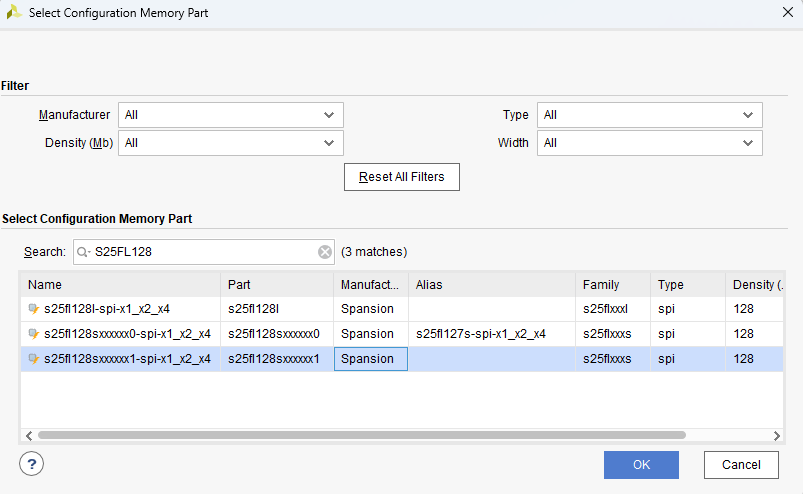Open the Manufacturer dropdown
The image size is (803, 494).
pyautogui.click(x=230, y=115)
